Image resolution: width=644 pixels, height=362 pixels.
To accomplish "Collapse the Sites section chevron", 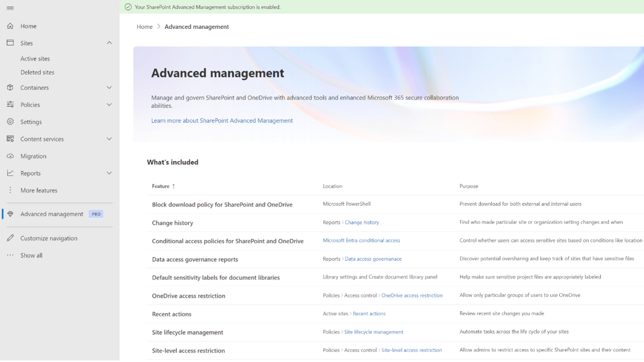I will point(109,42).
